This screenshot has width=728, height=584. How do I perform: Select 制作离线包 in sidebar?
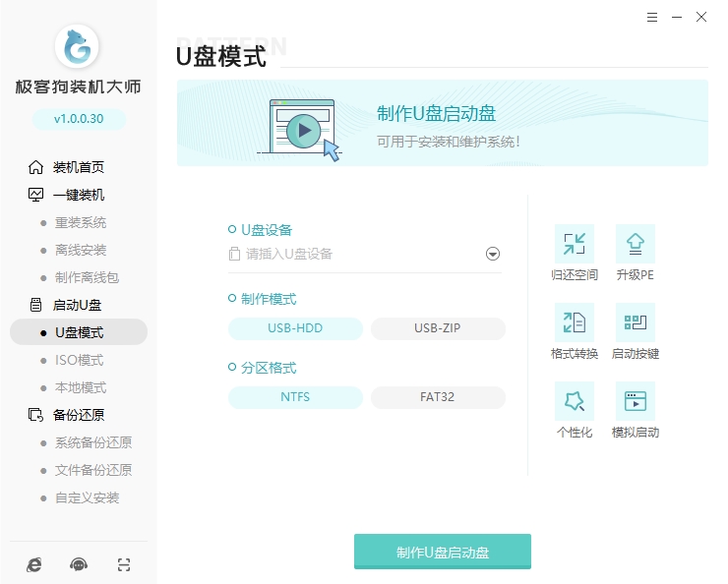coord(87,277)
